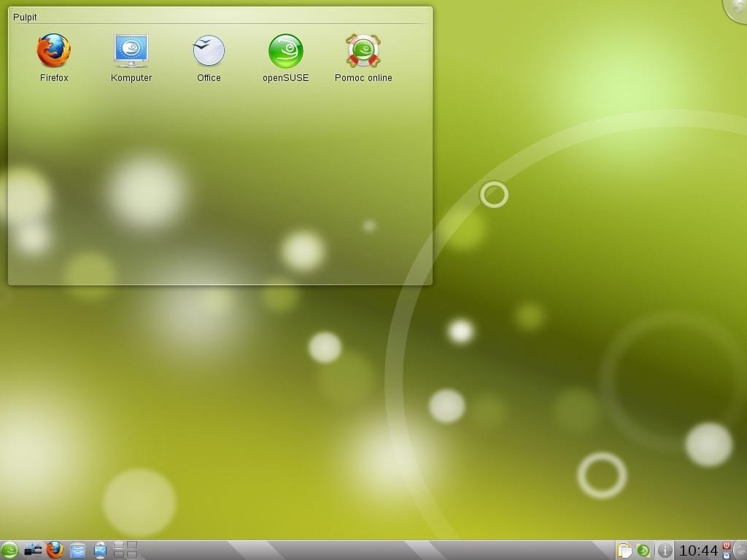Click the blue lock screen button in the tray
Screen dimensions: 747x560
pyautogui.click(x=727, y=556)
